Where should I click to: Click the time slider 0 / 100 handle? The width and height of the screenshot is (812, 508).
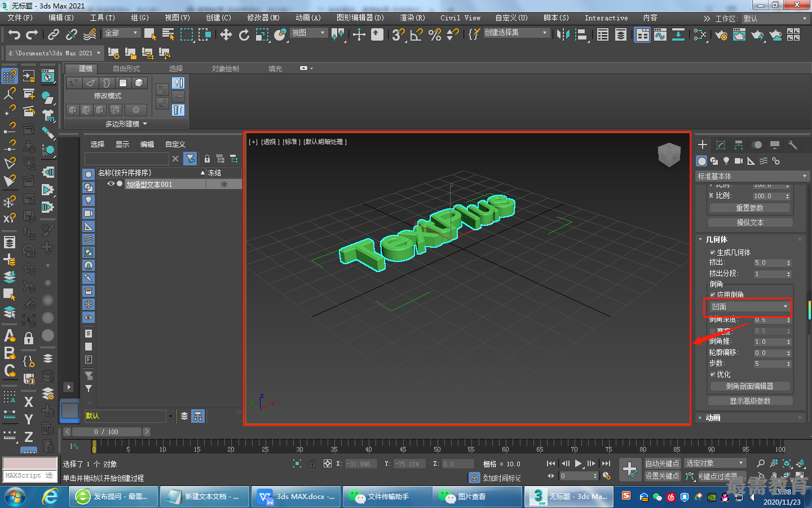pos(107,432)
